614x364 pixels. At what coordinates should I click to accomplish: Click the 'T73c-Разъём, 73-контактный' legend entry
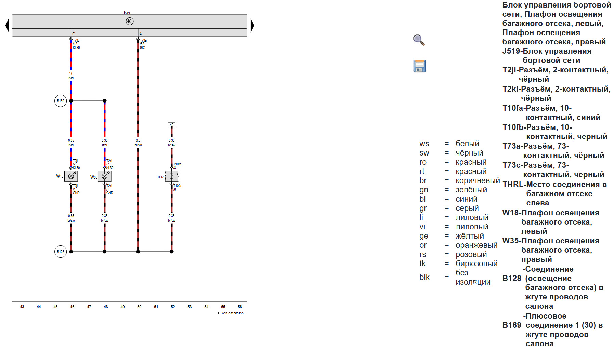point(553,170)
